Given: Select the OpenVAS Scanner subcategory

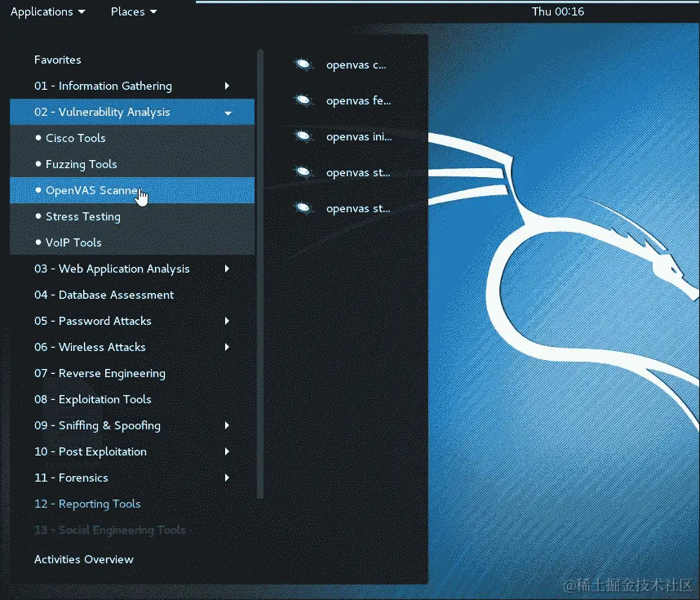Looking at the screenshot, I should [132, 190].
